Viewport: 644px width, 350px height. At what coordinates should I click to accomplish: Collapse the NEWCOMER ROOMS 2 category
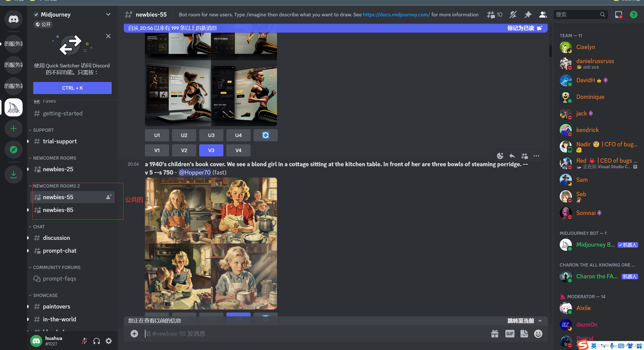point(56,186)
